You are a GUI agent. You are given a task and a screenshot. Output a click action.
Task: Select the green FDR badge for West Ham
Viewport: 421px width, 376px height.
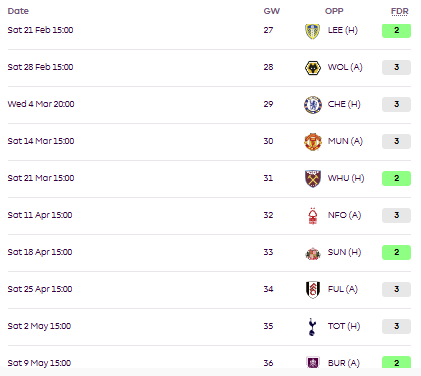pos(396,179)
